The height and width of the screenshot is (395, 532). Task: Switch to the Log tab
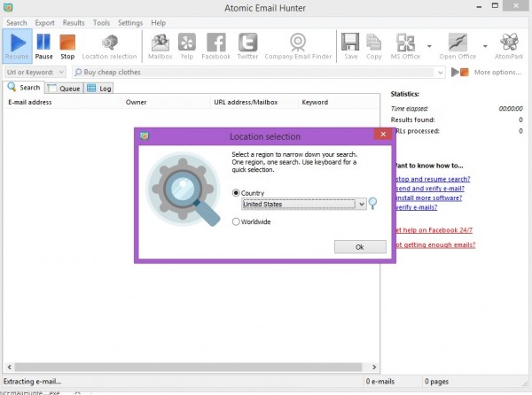99,89
